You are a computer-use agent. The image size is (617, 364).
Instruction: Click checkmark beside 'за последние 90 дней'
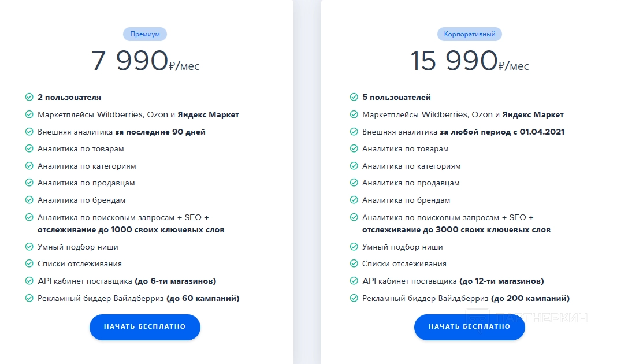pos(29,132)
